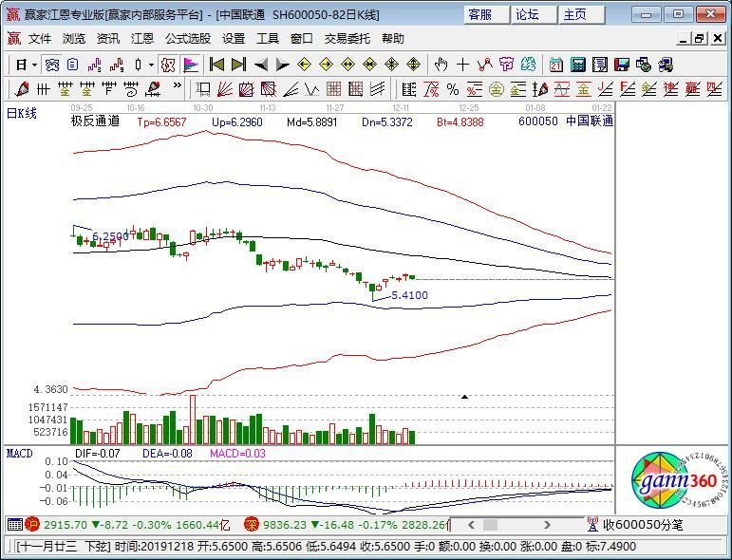This screenshot has height=560, width=732.
Task: Click the status bar scroll thumb
Action: [x=490, y=525]
